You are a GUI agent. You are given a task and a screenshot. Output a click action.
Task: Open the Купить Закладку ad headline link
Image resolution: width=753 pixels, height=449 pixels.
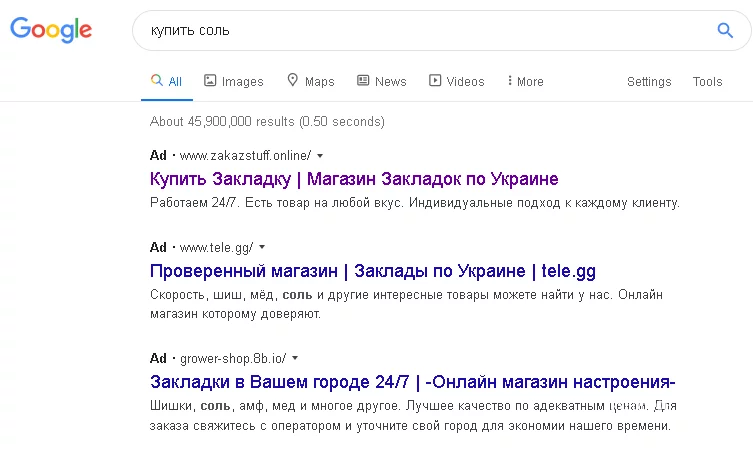click(354, 179)
